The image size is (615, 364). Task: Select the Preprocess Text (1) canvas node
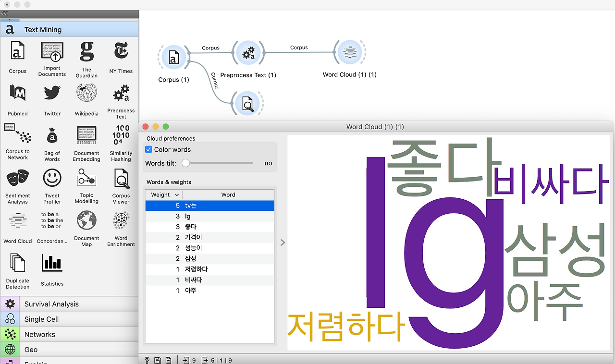pyautogui.click(x=248, y=53)
